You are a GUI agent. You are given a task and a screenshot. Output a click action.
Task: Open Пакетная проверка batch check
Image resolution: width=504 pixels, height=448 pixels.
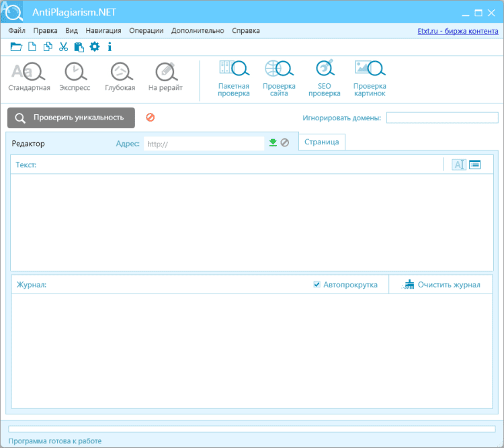pyautogui.click(x=233, y=71)
